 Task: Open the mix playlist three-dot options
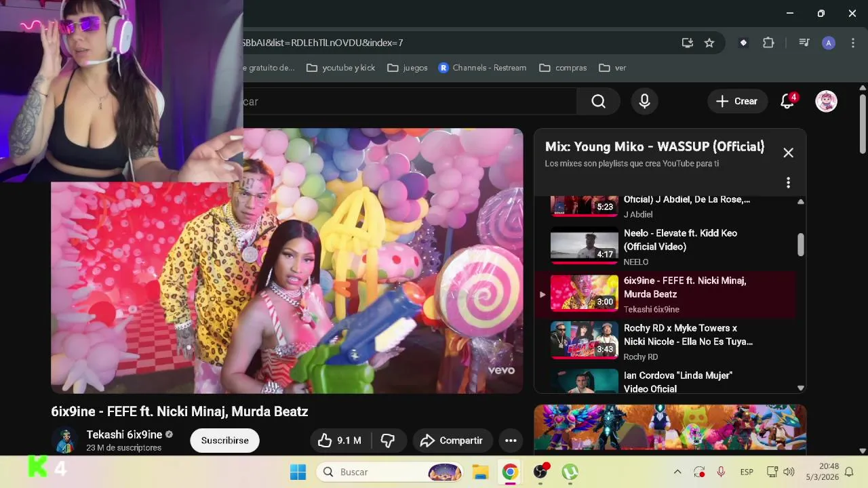click(788, 182)
